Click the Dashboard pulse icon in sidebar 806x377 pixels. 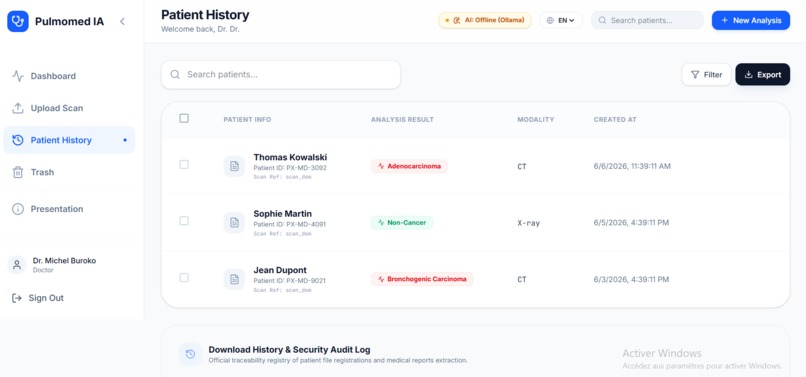coord(18,76)
